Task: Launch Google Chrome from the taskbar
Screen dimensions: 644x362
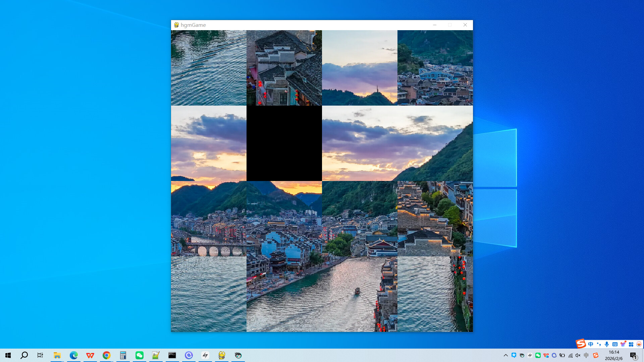Action: tap(106, 356)
